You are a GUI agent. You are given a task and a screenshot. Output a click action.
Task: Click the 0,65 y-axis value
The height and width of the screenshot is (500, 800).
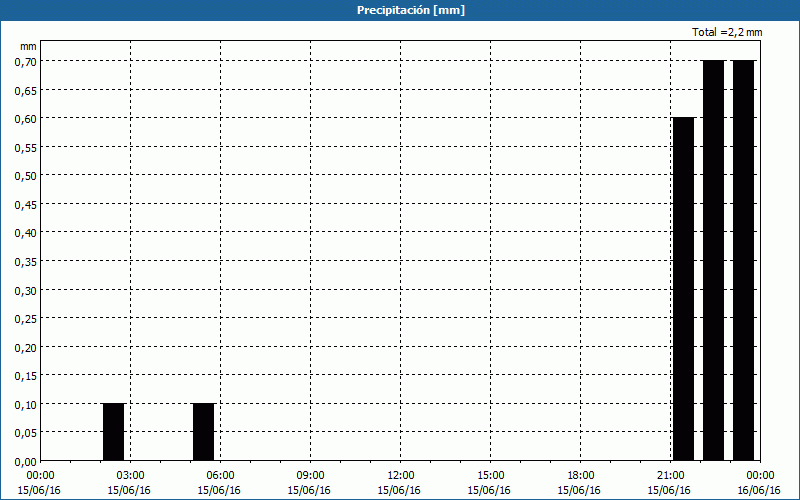coord(26,90)
